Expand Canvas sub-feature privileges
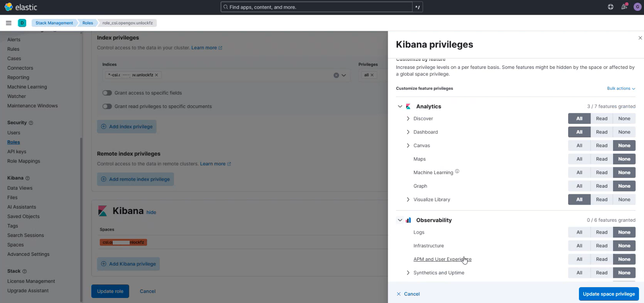 408,146
